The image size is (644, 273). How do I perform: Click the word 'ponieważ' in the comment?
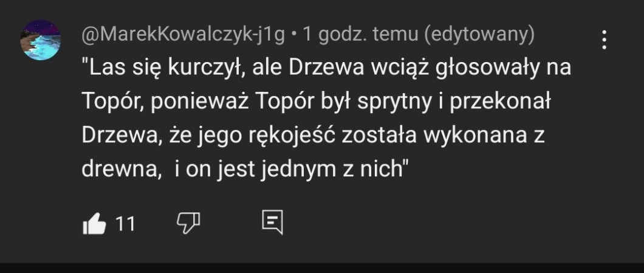[x=199, y=102]
